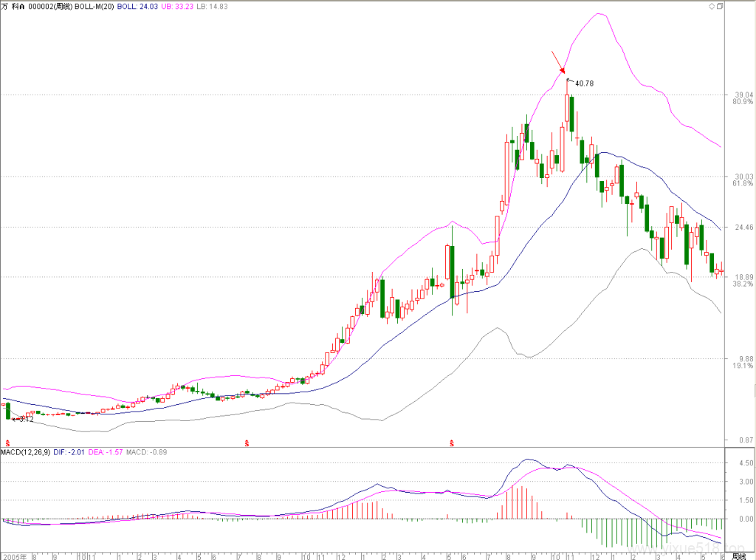The width and height of the screenshot is (756, 560).
Task: Click the first red $ marker near 2005
Action: point(7,443)
